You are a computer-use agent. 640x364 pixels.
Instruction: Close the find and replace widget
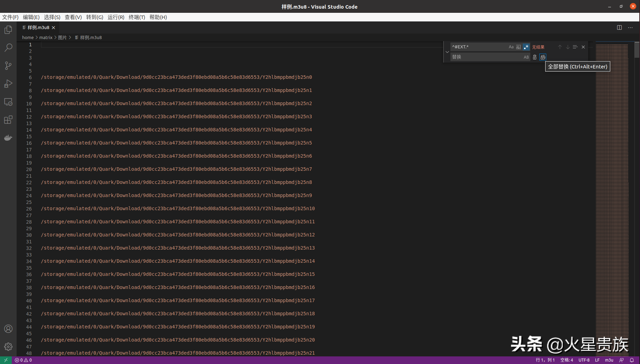[x=583, y=47]
